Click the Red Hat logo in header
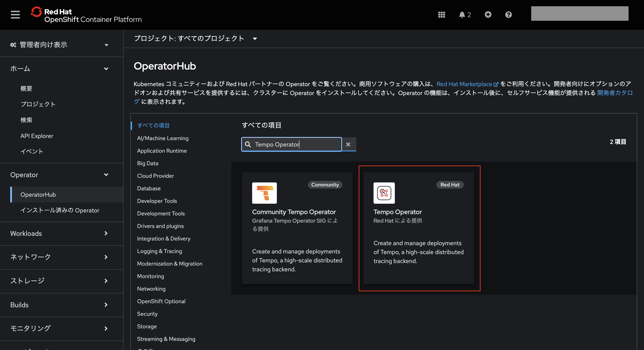The height and width of the screenshot is (350, 644). pos(36,12)
